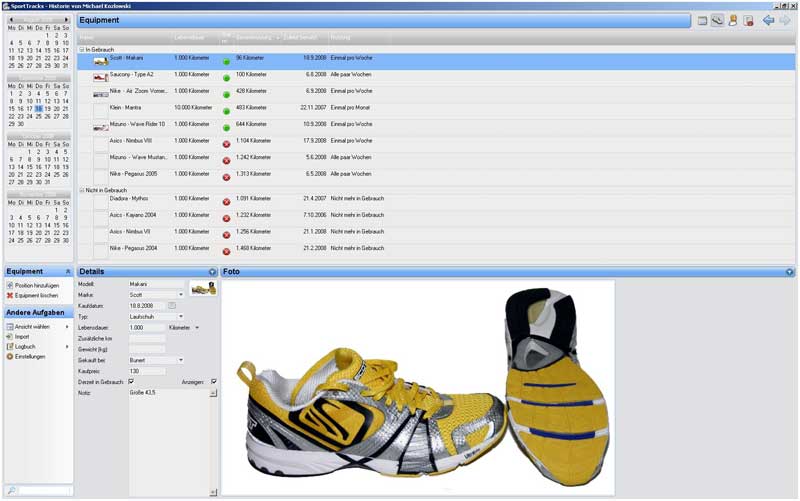Image resolution: width=800 pixels, height=501 pixels.
Task: Click the green status dot for Saucony - Type A2
Action: click(x=227, y=78)
